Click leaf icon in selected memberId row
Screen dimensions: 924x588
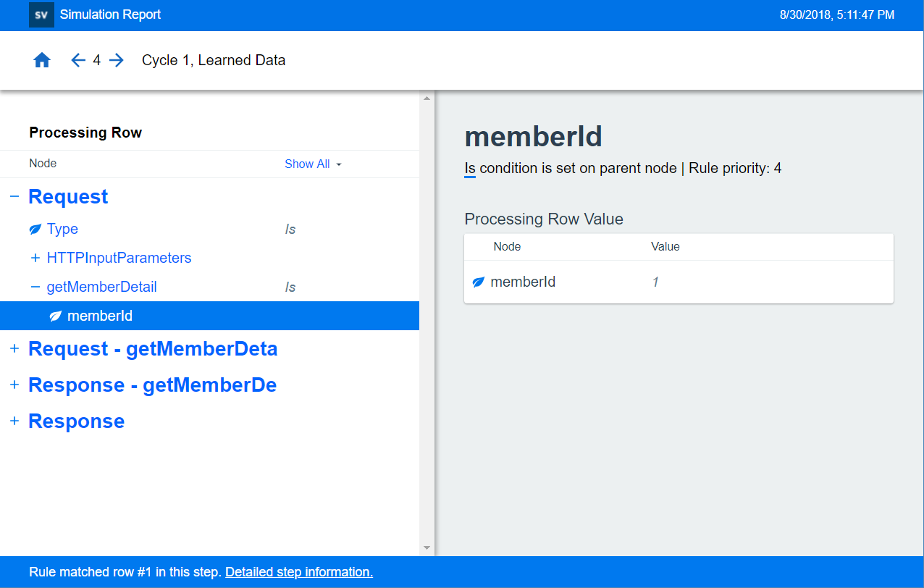55,316
